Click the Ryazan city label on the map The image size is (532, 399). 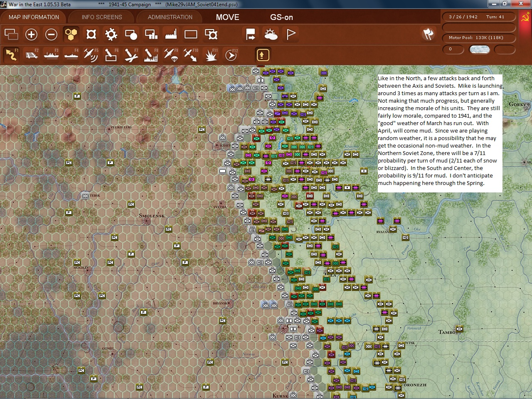point(383,232)
